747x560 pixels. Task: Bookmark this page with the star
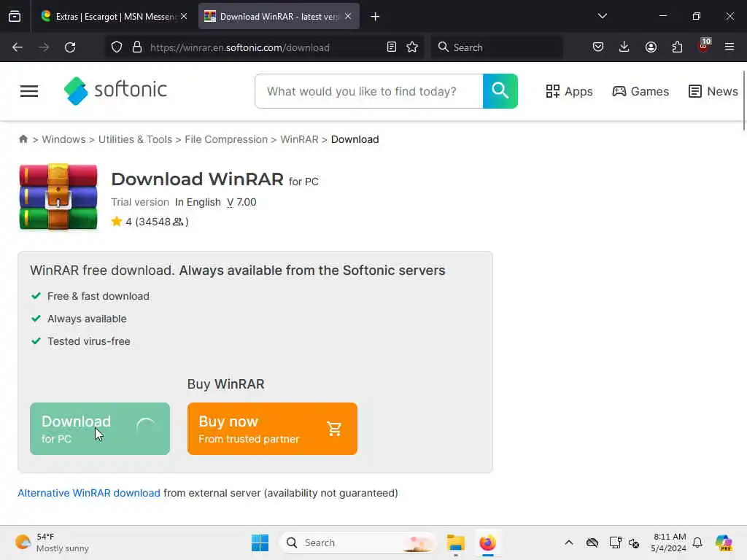tap(412, 47)
